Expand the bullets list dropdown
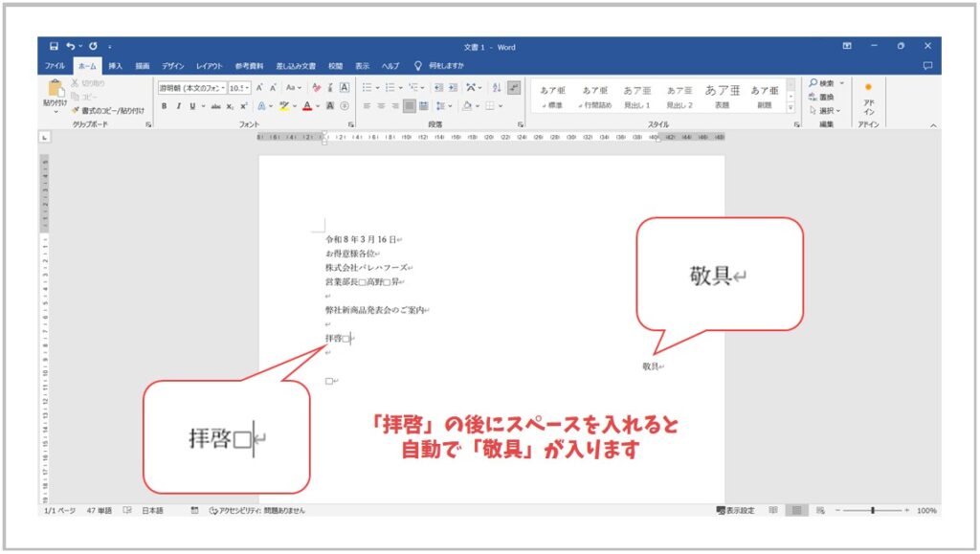This screenshot has height=554, width=980. click(377, 88)
